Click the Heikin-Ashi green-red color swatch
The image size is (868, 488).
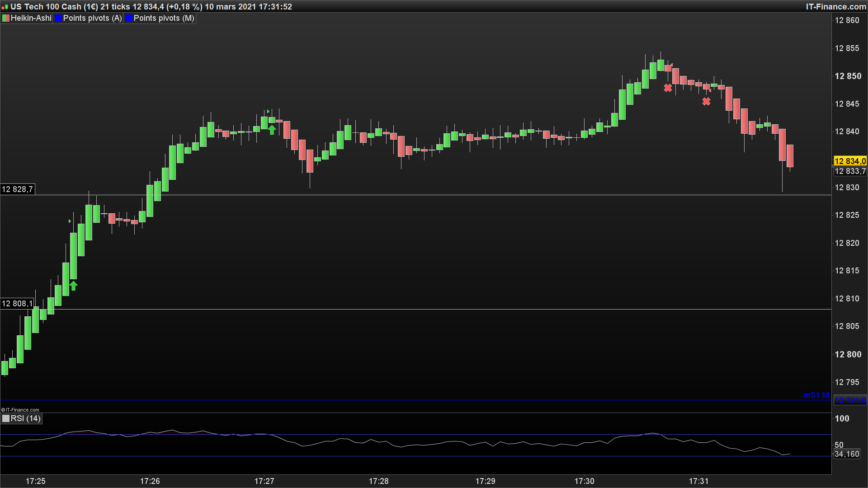coord(6,18)
